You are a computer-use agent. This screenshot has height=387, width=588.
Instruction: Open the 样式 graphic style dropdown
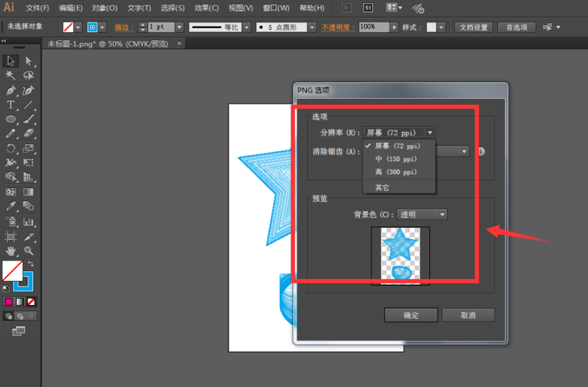point(441,27)
